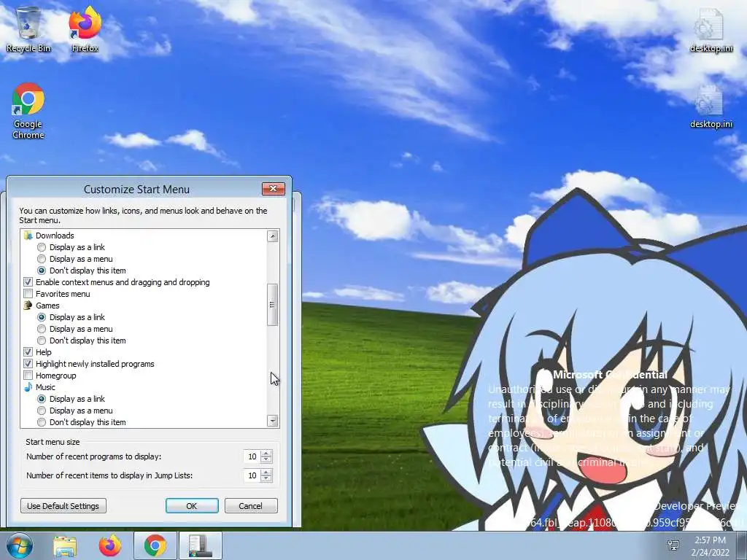Screen dimensions: 747x560
Task: Click the list scrollbar down arrow
Action: (x=273, y=421)
